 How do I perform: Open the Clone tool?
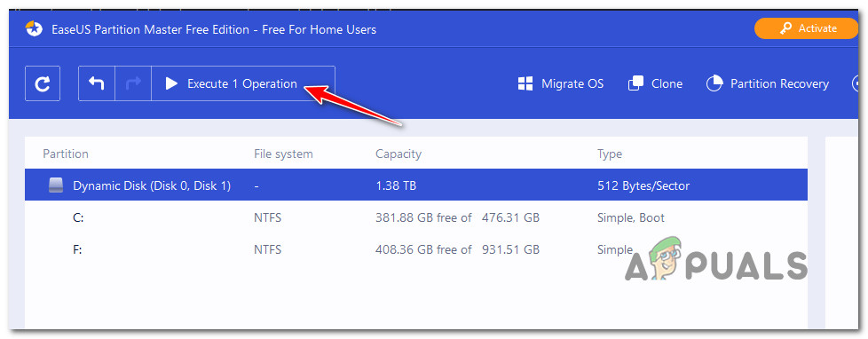[655, 83]
